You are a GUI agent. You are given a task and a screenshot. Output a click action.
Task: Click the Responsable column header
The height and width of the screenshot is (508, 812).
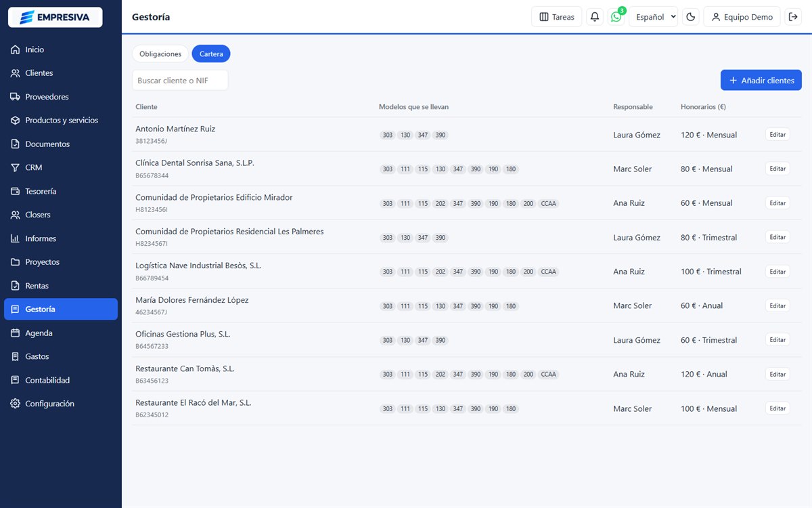pos(633,107)
